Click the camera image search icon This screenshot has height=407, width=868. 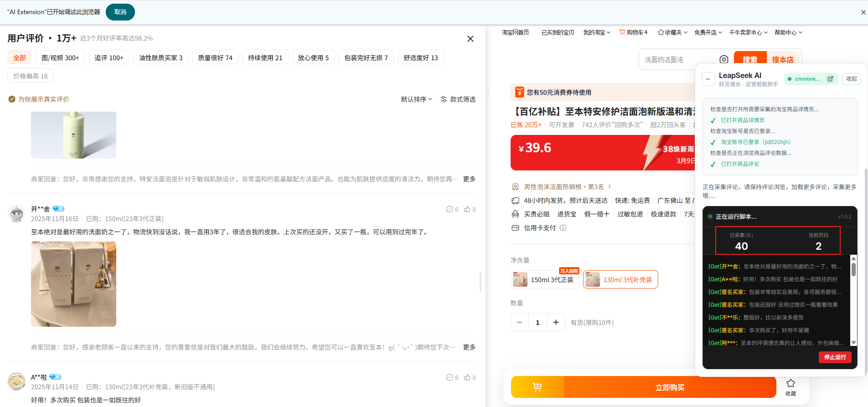pyautogui.click(x=723, y=60)
